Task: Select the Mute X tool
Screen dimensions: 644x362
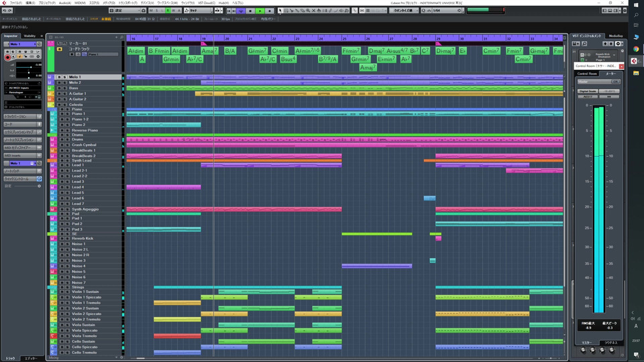Action: (x=314, y=11)
